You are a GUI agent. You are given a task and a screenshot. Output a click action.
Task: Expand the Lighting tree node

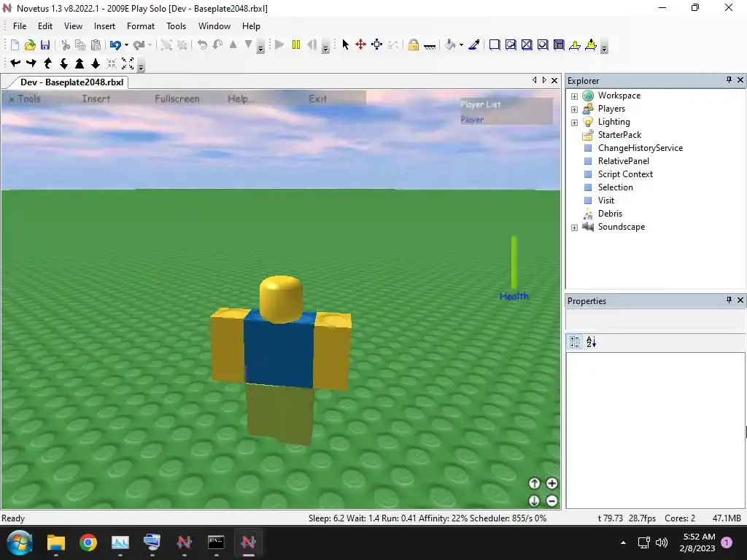(x=574, y=122)
